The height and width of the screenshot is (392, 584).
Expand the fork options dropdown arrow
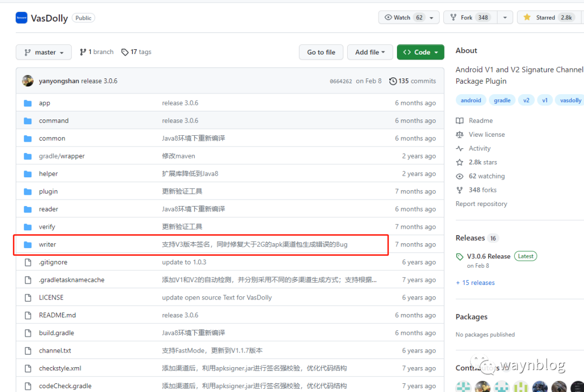(505, 17)
